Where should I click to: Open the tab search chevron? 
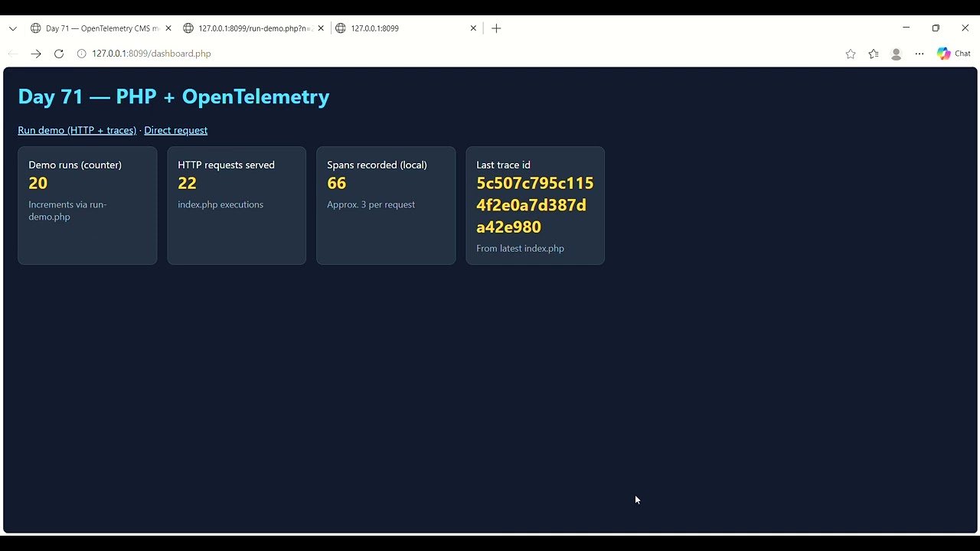click(x=13, y=28)
